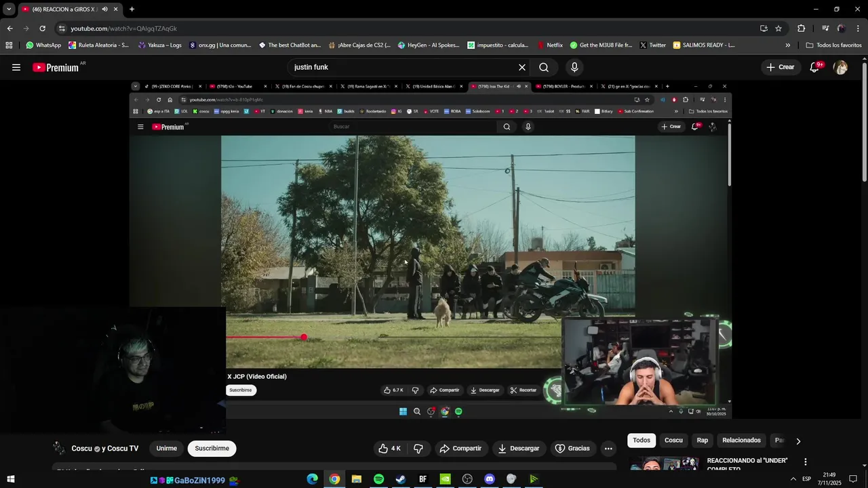Screen dimensions: 868x488
Task: Open the WhatsApp bookmark
Action: tap(43, 45)
